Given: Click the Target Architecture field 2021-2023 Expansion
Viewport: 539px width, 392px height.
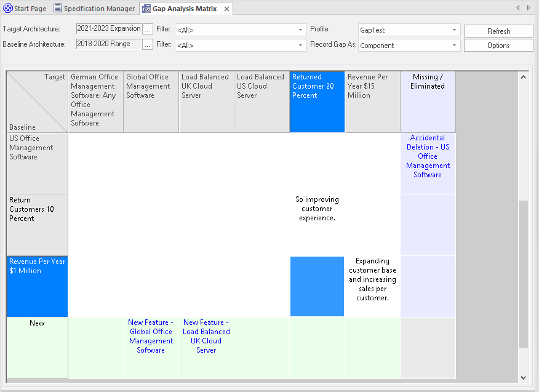Looking at the screenshot, I should coord(108,29).
